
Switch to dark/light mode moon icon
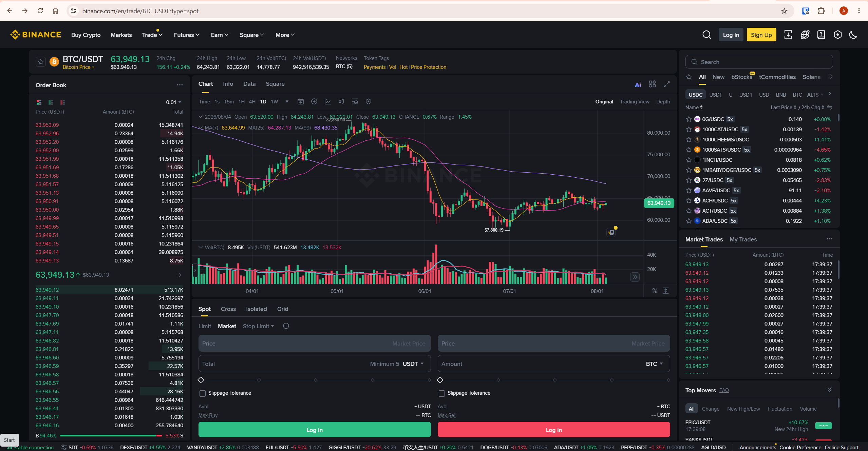point(853,35)
